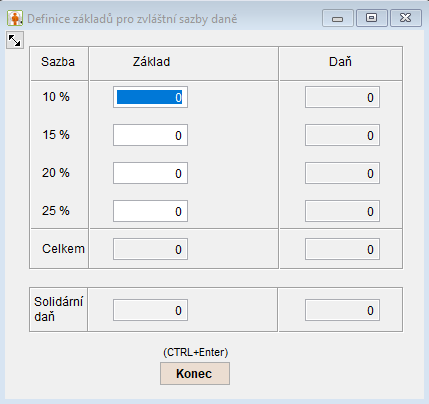429x404 pixels.
Task: Click the application icon in title bar
Action: click(15, 18)
